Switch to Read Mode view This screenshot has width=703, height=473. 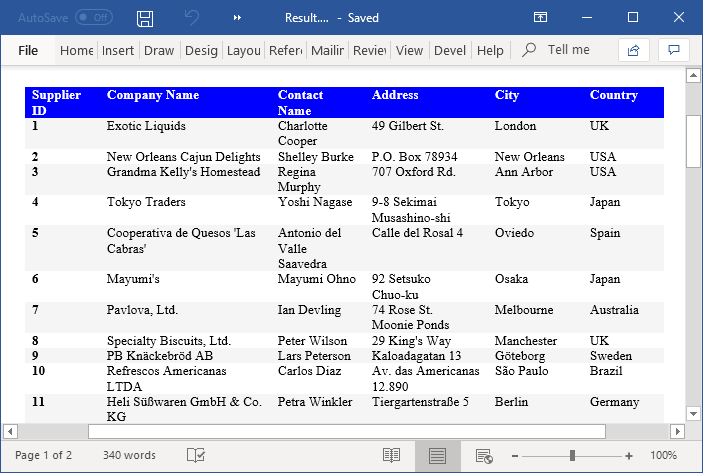391,455
